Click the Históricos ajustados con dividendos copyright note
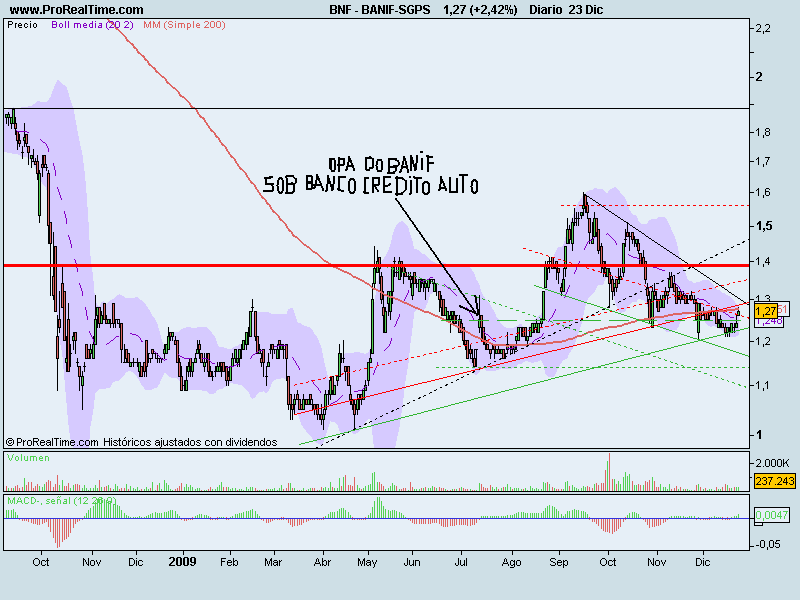This screenshot has width=800, height=600. pyautogui.click(x=190, y=442)
